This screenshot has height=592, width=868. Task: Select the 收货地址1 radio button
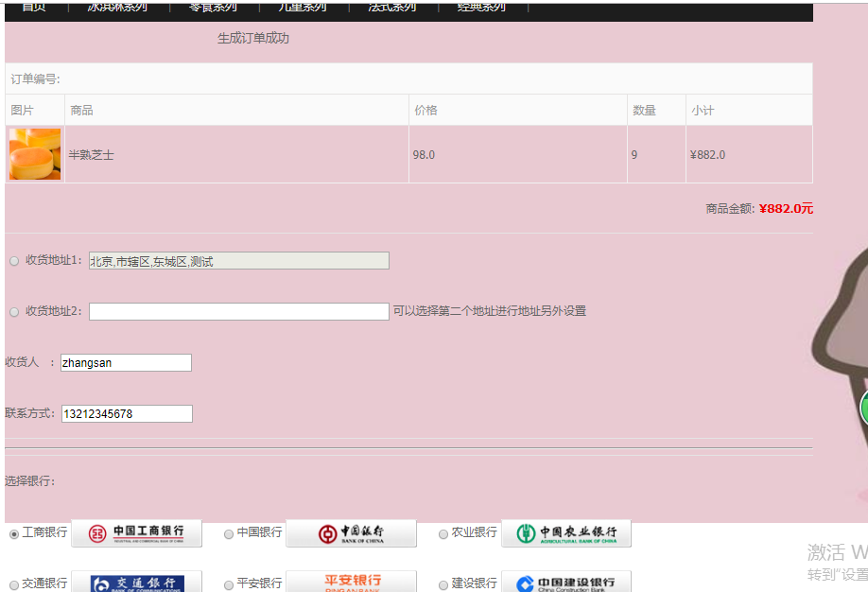point(14,261)
